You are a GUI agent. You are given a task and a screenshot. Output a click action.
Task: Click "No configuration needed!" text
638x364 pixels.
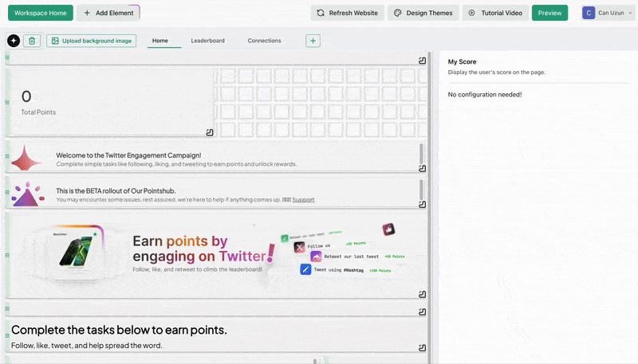485,94
